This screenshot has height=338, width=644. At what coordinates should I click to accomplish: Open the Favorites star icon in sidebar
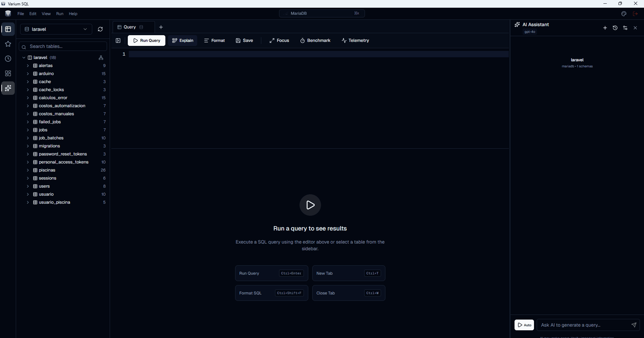(x=8, y=44)
